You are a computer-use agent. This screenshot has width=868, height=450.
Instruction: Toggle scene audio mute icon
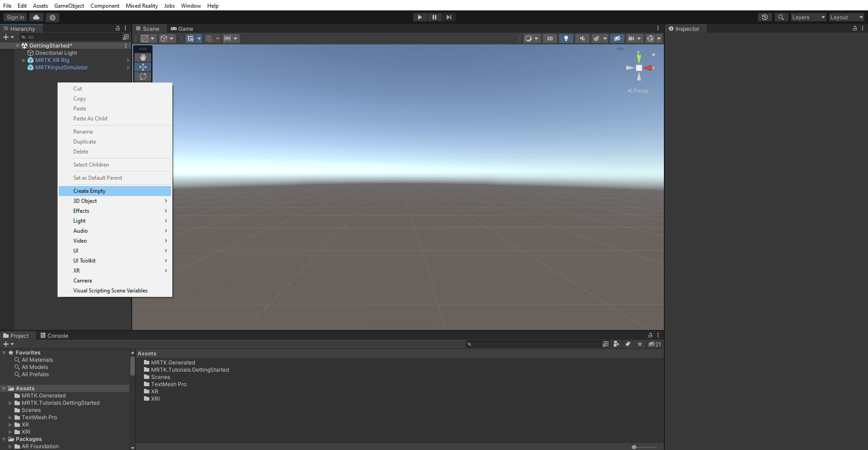click(582, 38)
